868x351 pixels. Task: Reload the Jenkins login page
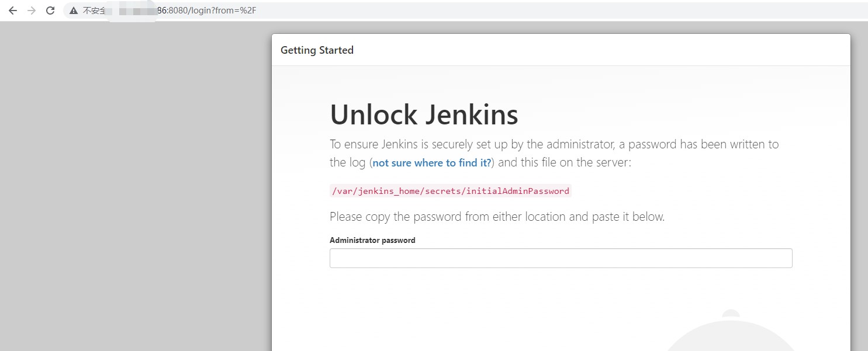[50, 11]
